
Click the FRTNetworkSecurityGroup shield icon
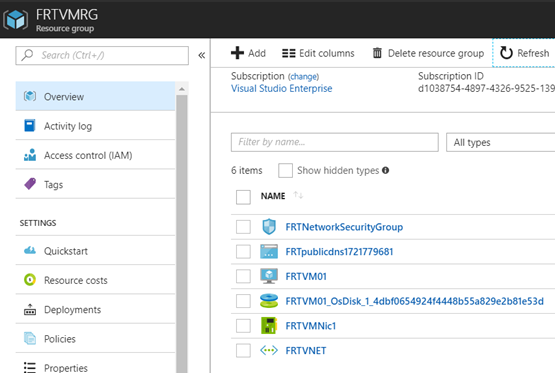pyautogui.click(x=269, y=226)
